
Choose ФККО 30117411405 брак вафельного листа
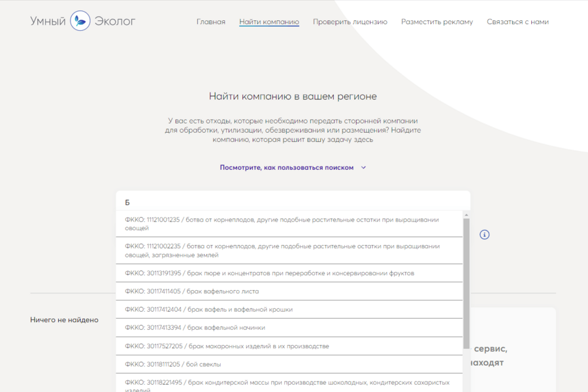click(x=289, y=291)
